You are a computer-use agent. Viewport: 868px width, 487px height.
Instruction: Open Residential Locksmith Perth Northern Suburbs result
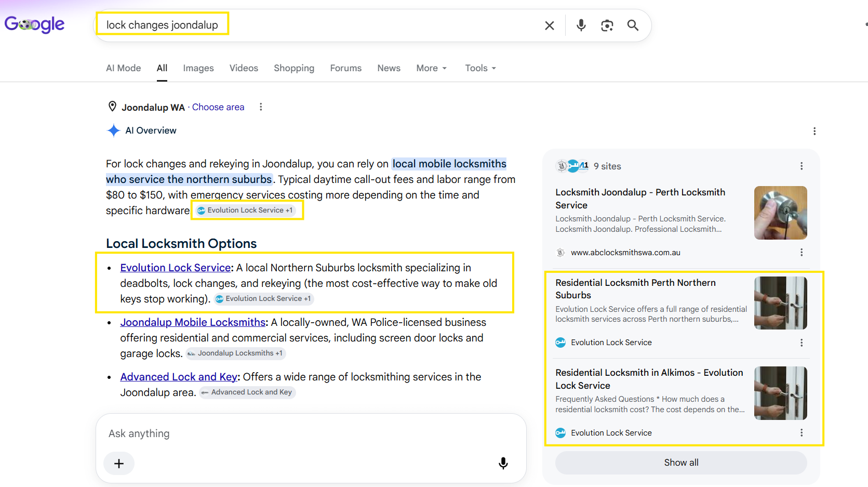coord(635,288)
